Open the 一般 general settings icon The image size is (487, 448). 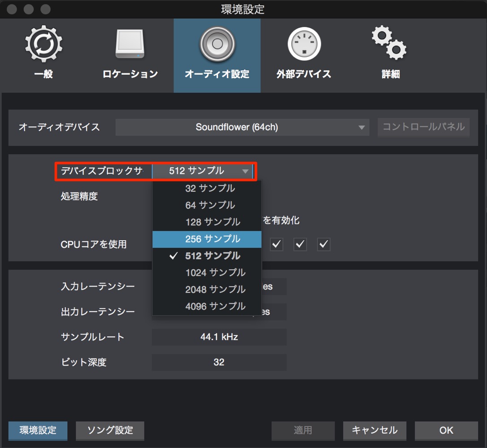[44, 43]
